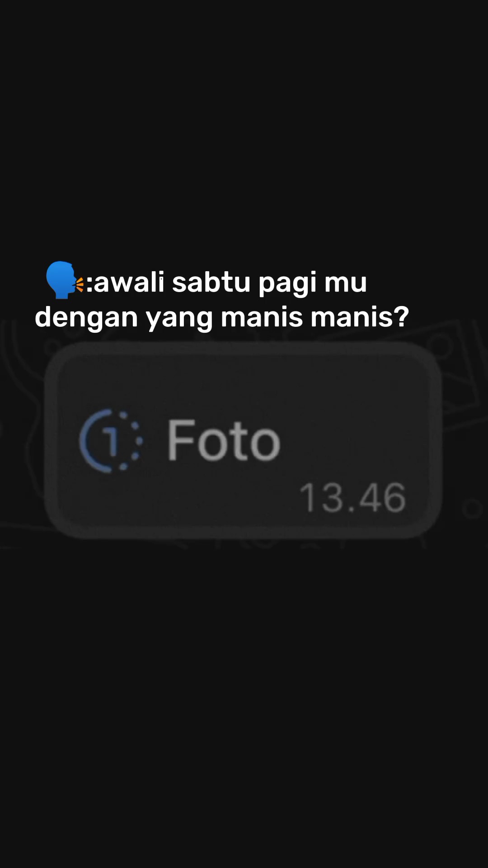This screenshot has width=488, height=868.
Task: Tap the view-once circled 1 icon
Action: pos(111,441)
